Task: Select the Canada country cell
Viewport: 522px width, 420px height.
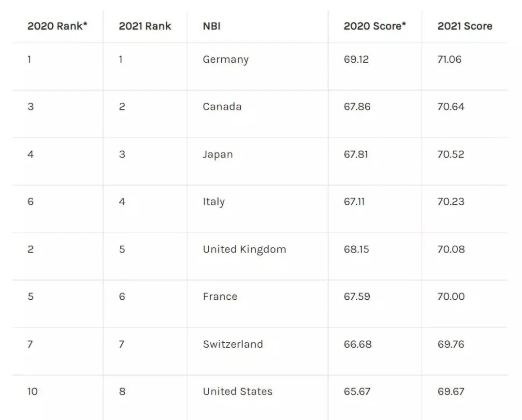Action: pos(222,107)
